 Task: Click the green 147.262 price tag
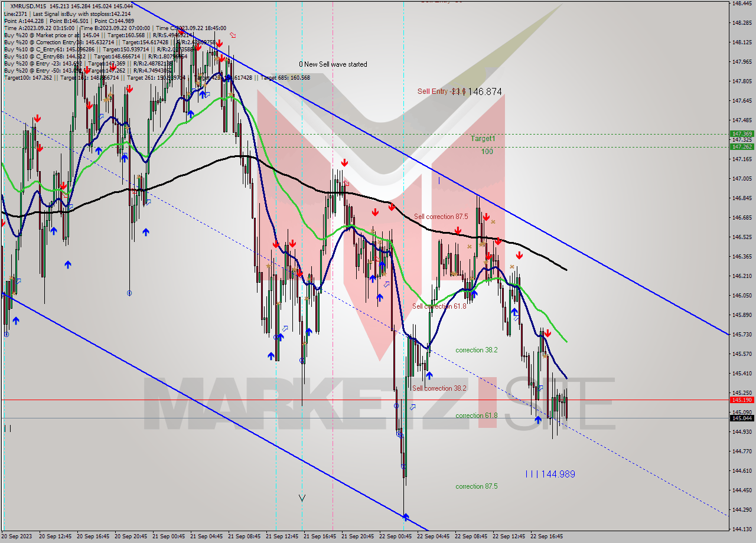tap(742, 146)
